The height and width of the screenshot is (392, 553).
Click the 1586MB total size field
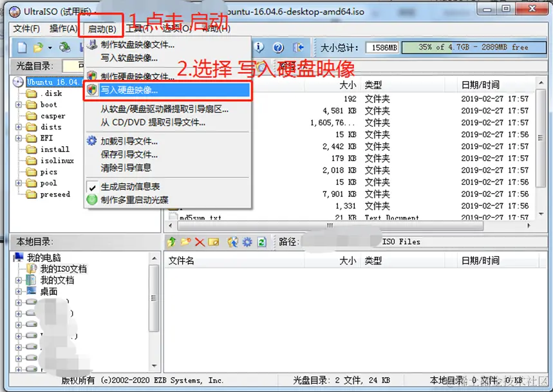(382, 48)
